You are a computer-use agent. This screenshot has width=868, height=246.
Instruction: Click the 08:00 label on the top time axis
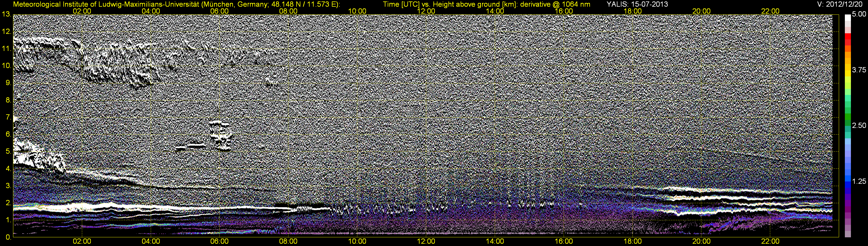288,11
